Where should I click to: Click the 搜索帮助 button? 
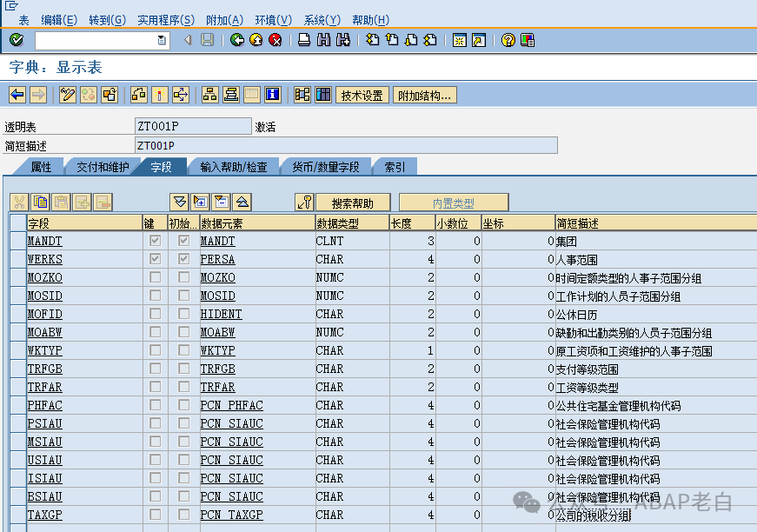point(353,203)
